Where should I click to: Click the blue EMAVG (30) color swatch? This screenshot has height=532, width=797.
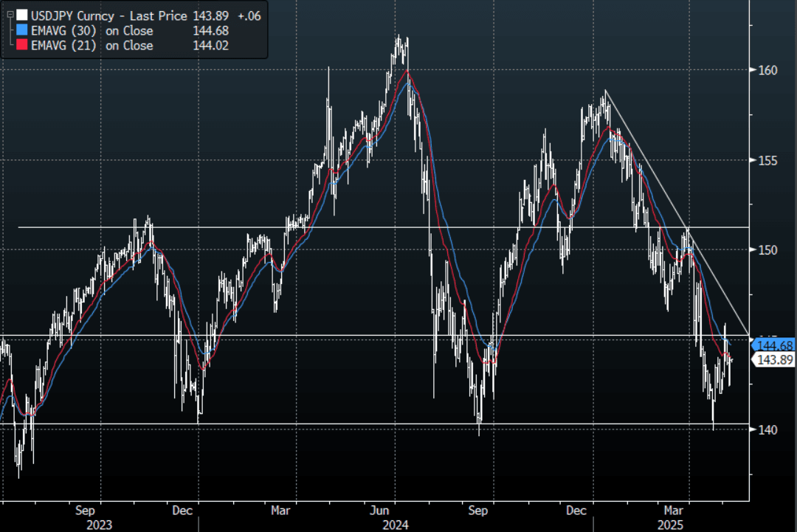22,31
